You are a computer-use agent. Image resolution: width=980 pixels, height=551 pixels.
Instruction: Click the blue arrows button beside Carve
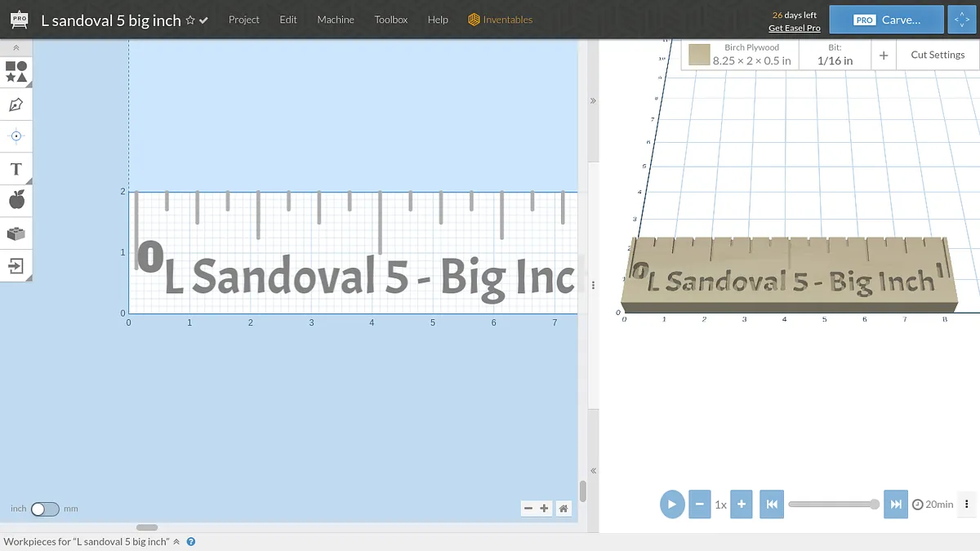pos(960,20)
